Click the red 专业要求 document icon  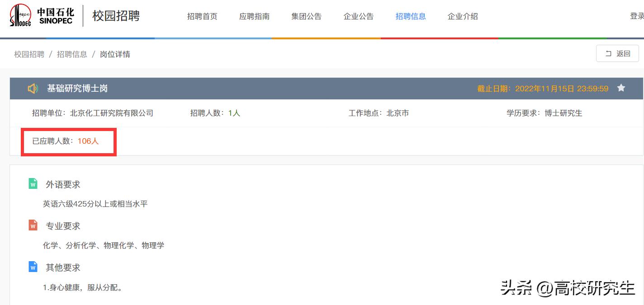pyautogui.click(x=33, y=225)
